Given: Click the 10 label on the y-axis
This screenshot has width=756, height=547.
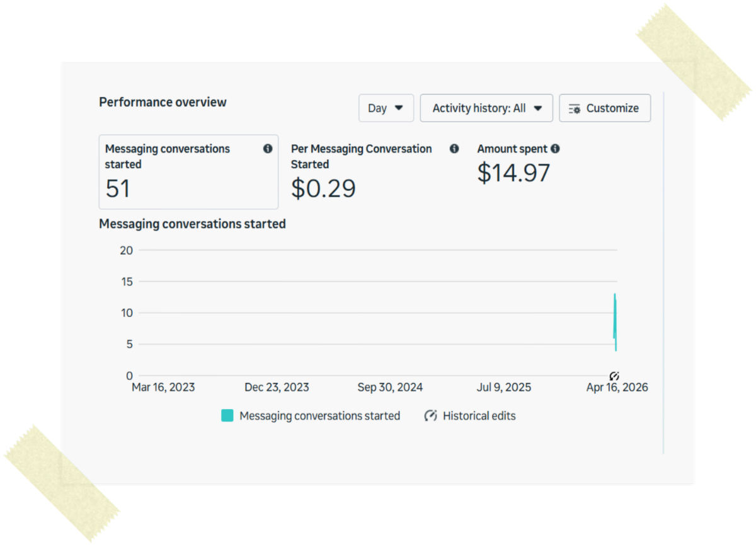Looking at the screenshot, I should (x=126, y=313).
